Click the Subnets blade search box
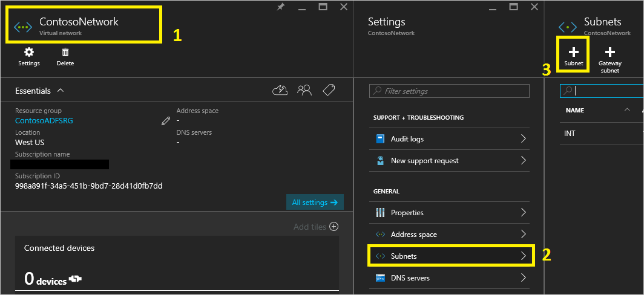The height and width of the screenshot is (295, 644). point(602,91)
